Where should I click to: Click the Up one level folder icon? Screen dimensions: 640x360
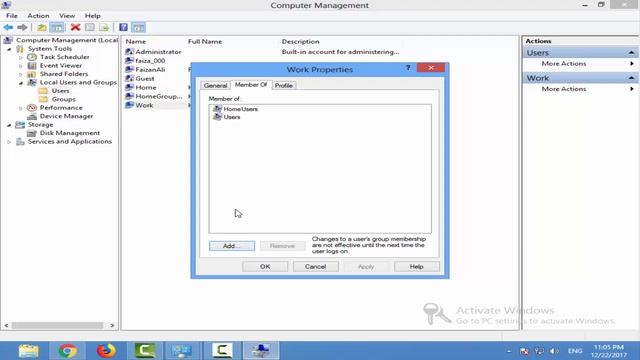coord(42,27)
